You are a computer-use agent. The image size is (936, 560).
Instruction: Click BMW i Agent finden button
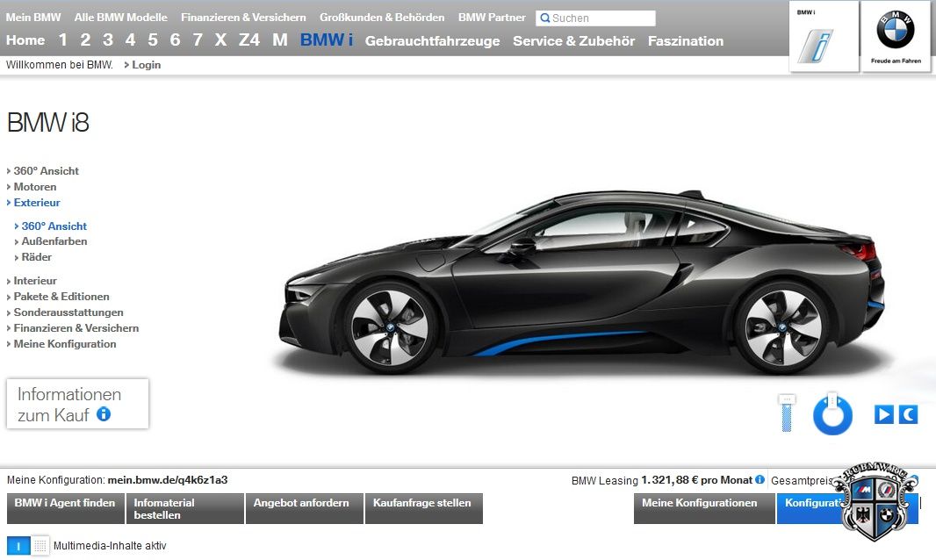66,509
